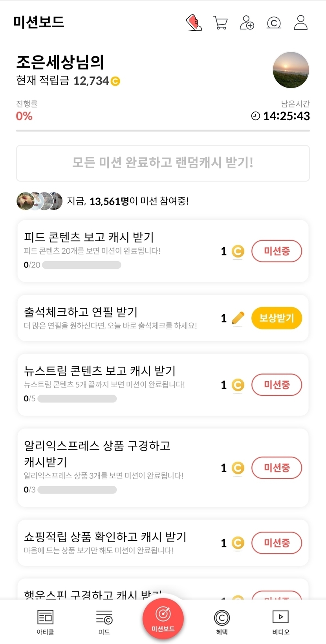Viewport: 326px width, 644px height.
Task: Tap the participant avatars group
Action: 39,201
